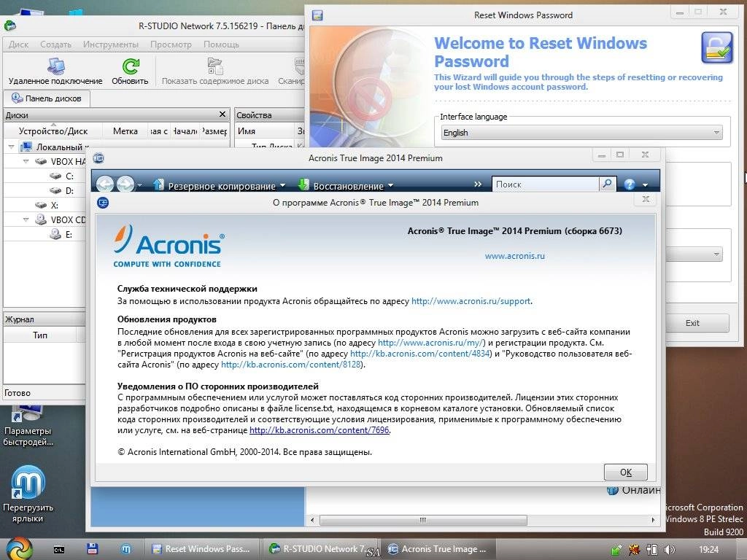Open the Резервное копирование dropdown menu
This screenshot has width=747, height=560.
pyautogui.click(x=282, y=186)
